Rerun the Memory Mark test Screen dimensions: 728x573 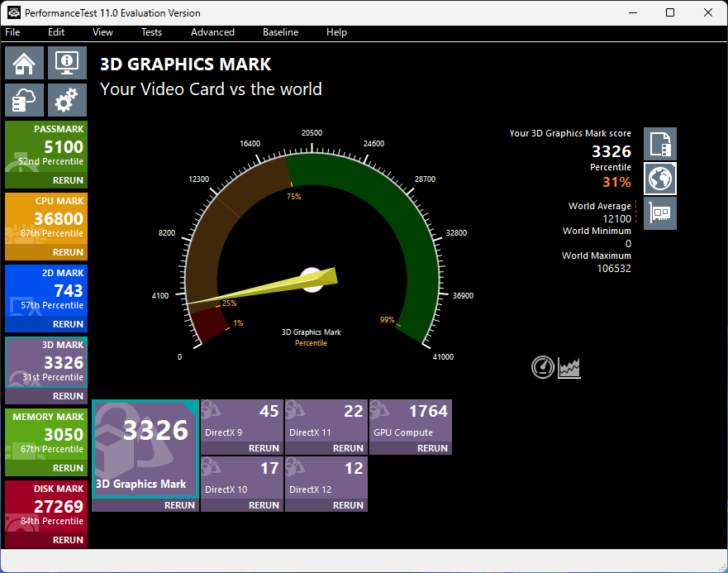tap(68, 468)
